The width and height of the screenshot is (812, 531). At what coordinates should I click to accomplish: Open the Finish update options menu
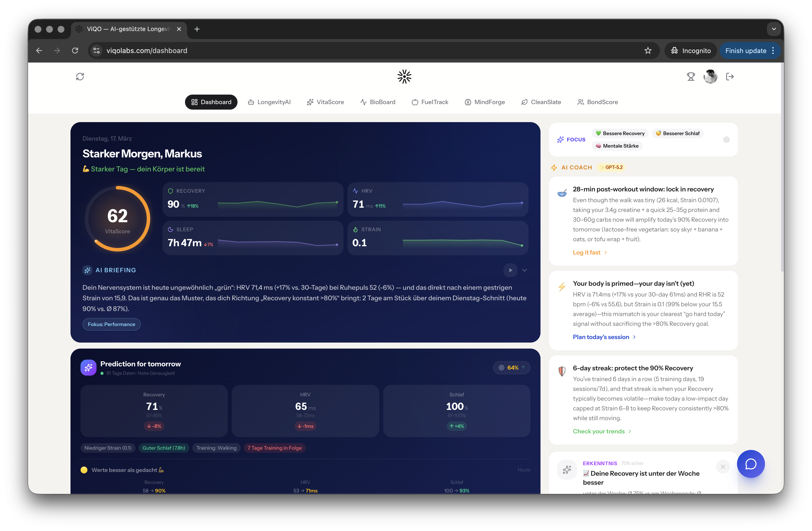(773, 50)
